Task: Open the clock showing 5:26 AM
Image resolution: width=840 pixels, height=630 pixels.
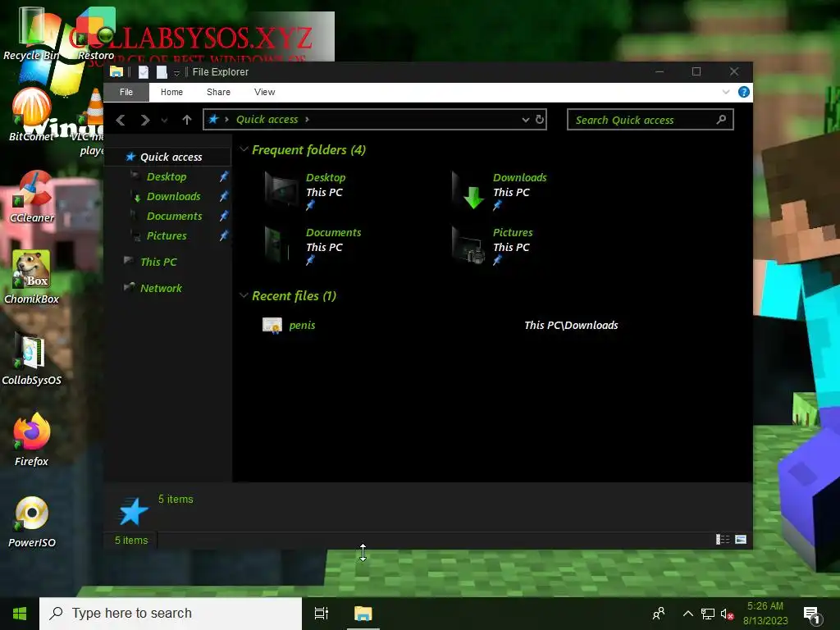Action: [765, 614]
